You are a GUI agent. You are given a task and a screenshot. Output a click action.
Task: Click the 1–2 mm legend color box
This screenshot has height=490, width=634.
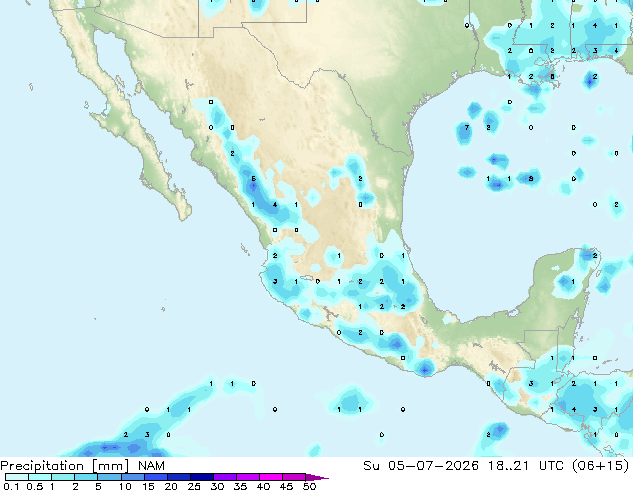(x=63, y=477)
